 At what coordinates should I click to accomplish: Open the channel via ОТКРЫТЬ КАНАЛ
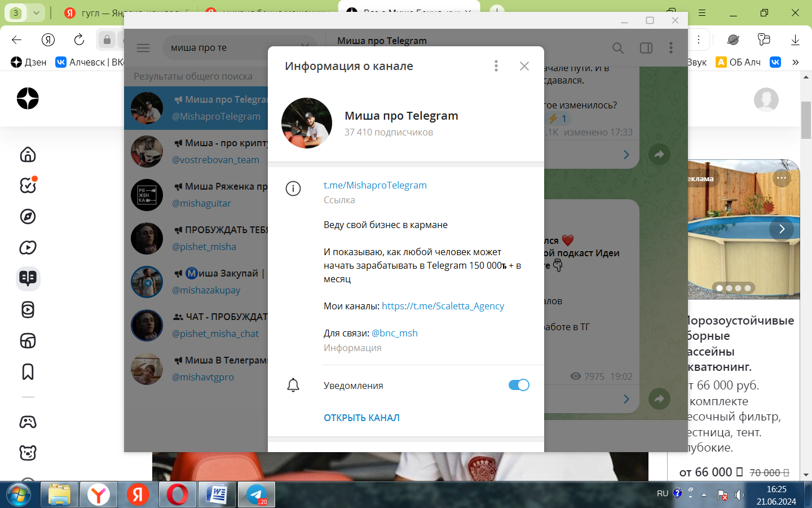click(361, 418)
